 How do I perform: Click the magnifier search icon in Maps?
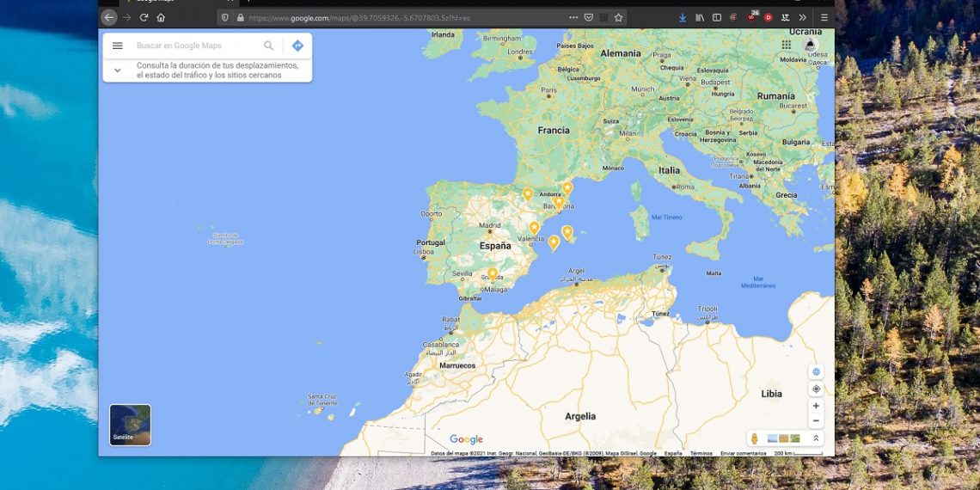pos(269,46)
